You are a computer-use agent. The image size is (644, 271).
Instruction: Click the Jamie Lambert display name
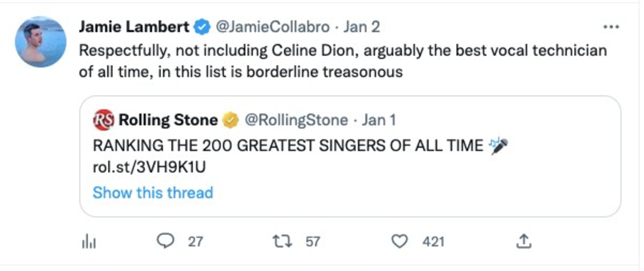point(134,27)
